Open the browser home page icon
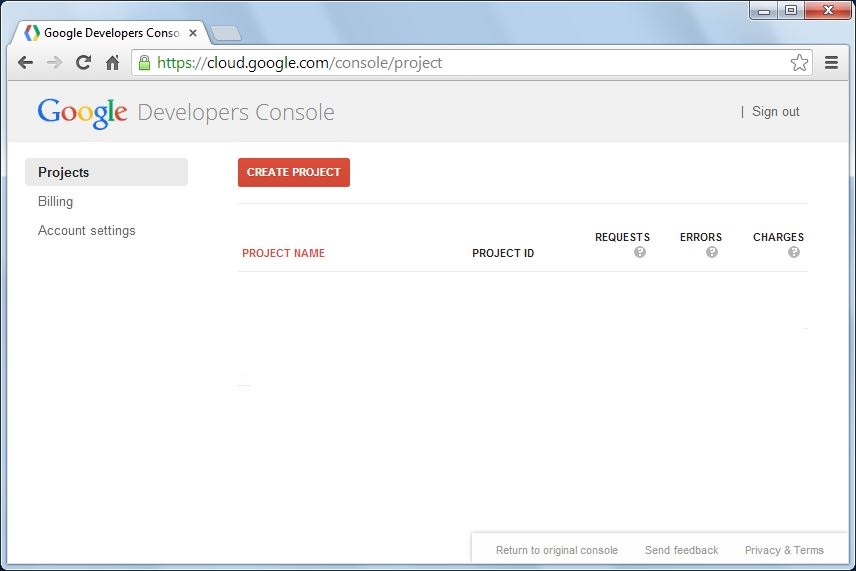Viewport: 856px width, 571px height. tap(112, 63)
